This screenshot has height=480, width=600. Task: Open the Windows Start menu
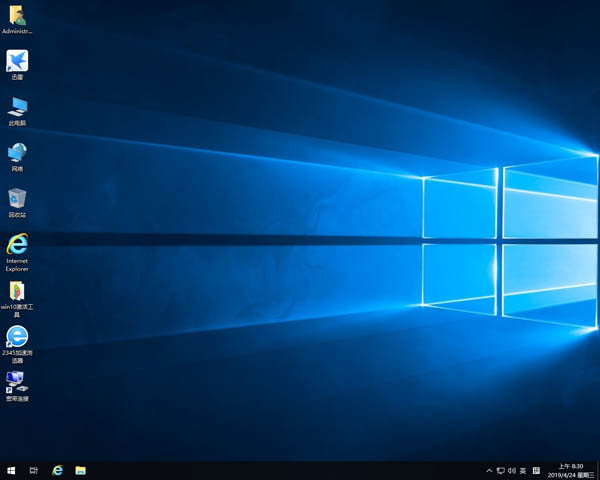(x=11, y=470)
